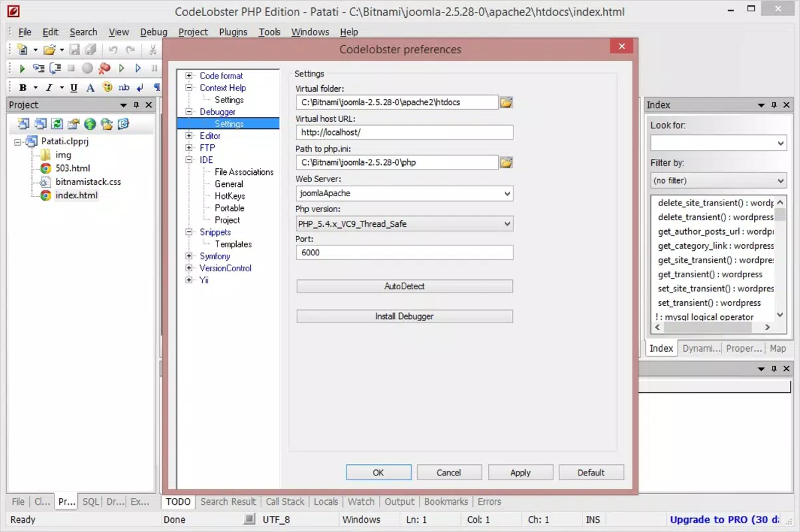
Task: Click the remove breakpoints red icon
Action: (104, 68)
